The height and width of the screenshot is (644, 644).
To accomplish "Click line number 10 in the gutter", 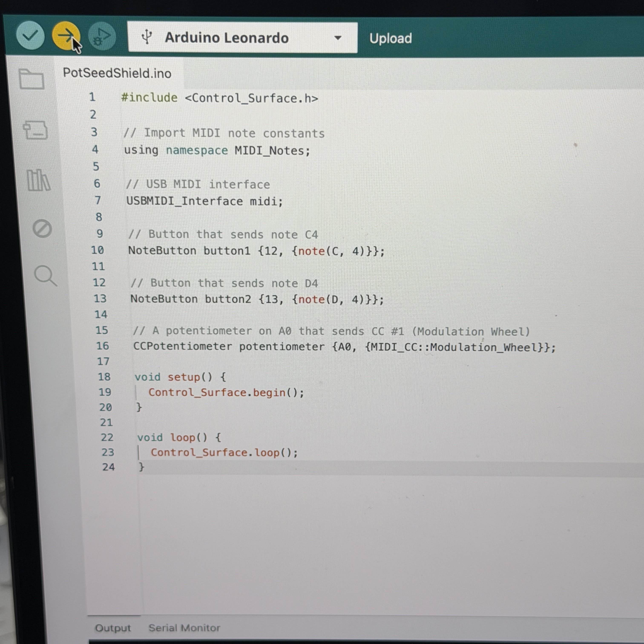I will (97, 251).
